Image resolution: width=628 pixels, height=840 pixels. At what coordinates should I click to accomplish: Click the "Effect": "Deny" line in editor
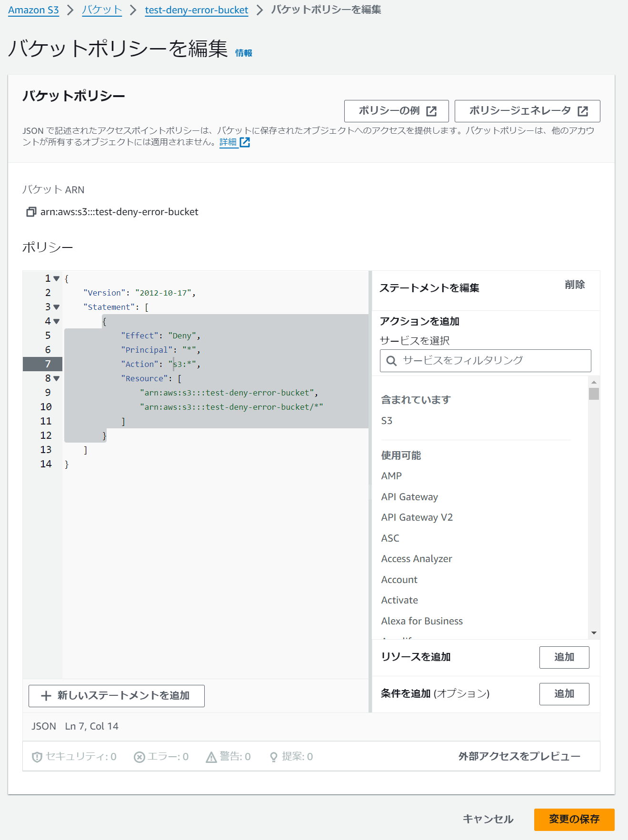click(x=161, y=336)
